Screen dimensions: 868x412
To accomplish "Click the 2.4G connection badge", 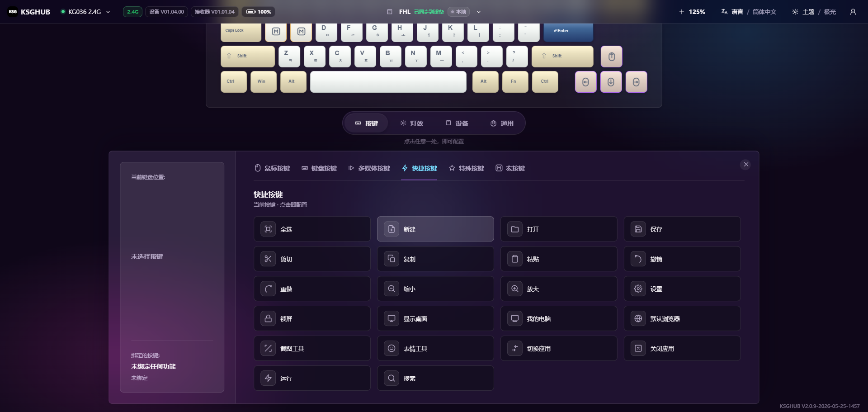I will [132, 12].
